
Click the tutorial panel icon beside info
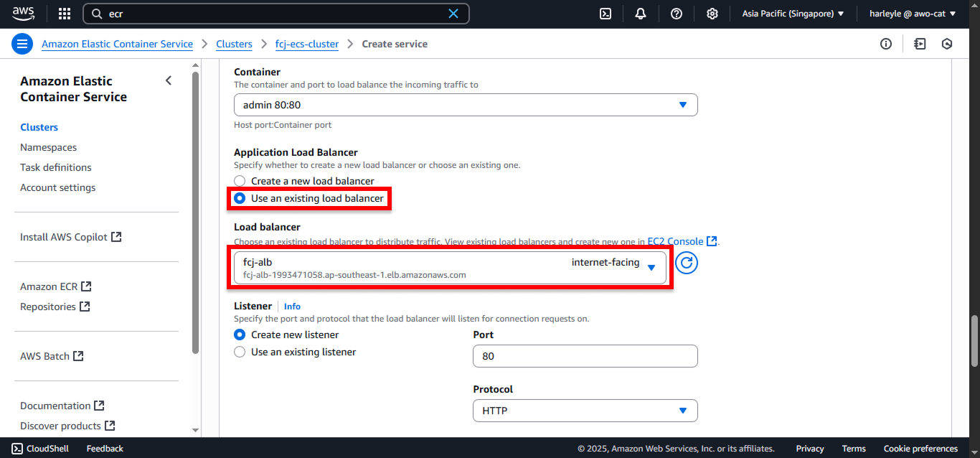pos(920,44)
